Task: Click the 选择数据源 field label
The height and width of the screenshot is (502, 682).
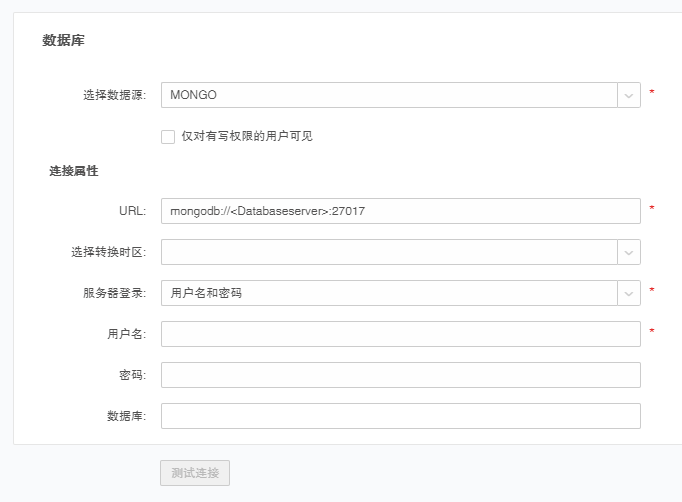Action: 114,96
